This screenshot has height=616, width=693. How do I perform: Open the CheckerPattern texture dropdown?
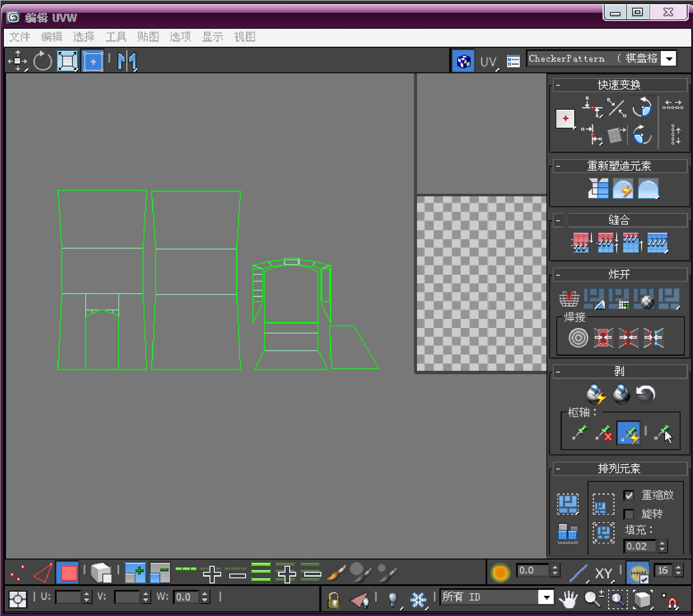tap(601, 58)
